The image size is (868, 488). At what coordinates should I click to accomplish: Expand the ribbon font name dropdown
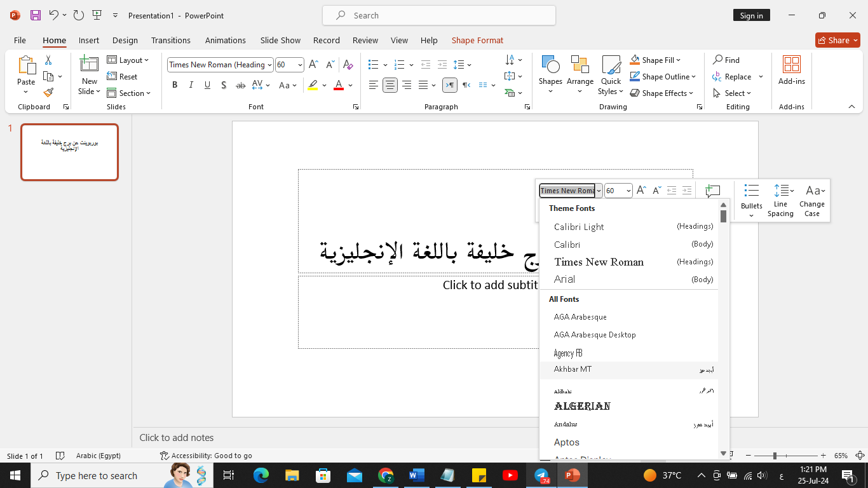point(270,65)
